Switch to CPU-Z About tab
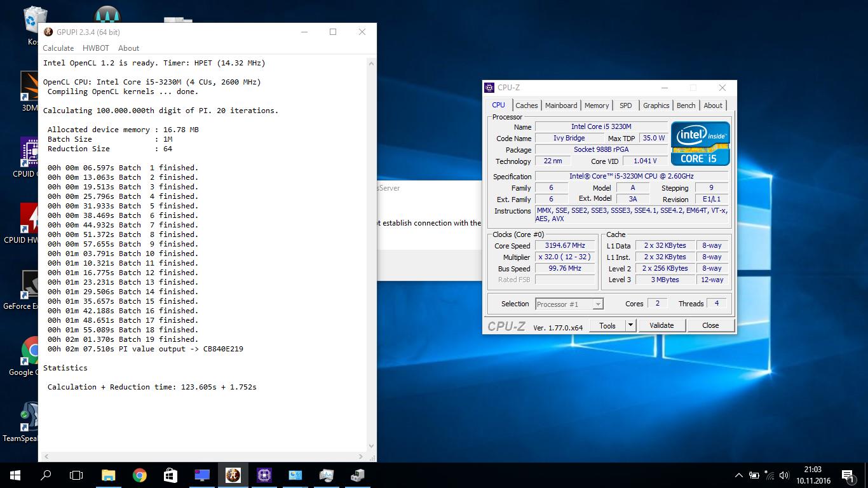This screenshot has height=488, width=868. click(713, 105)
